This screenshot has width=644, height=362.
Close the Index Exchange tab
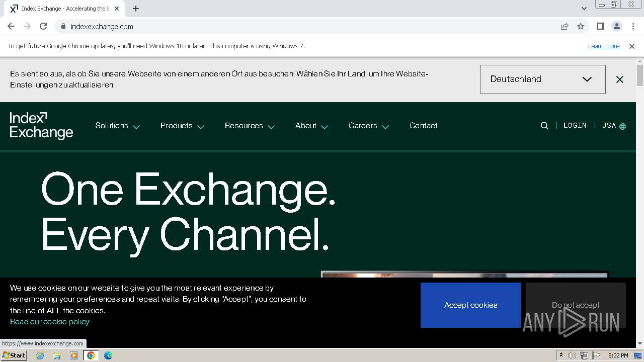(117, 9)
